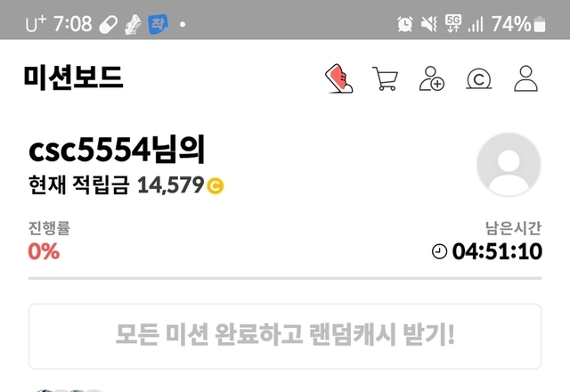Viewport: 570px width, 392px height.
Task: Open the coin cash balance icon
Action: (x=479, y=79)
